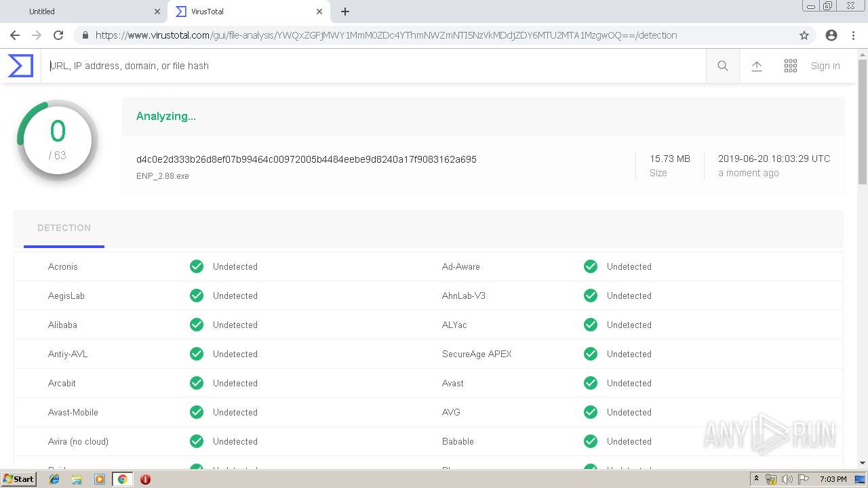Click the address bar URL
The height and width of the screenshot is (488, 868).
[386, 35]
